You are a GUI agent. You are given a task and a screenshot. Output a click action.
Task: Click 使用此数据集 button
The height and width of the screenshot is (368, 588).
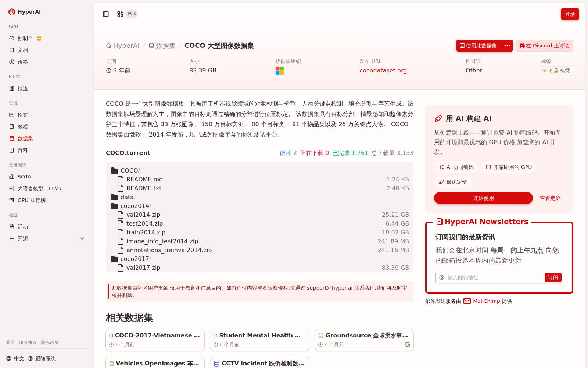[478, 46]
